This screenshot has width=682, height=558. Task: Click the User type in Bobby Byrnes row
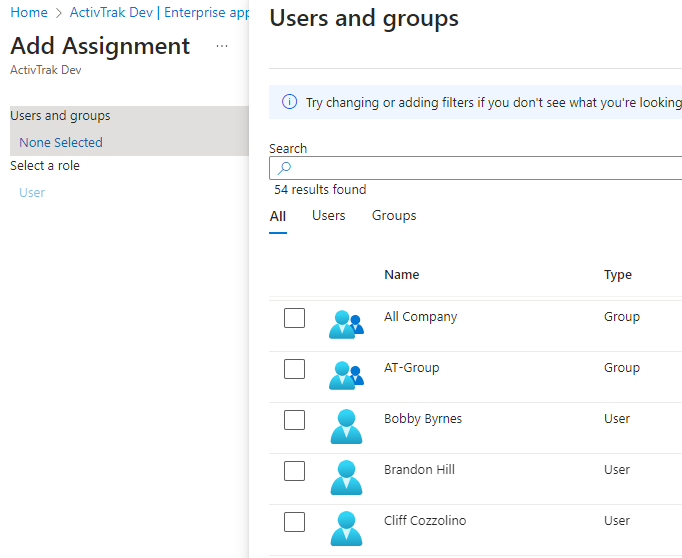click(x=617, y=419)
